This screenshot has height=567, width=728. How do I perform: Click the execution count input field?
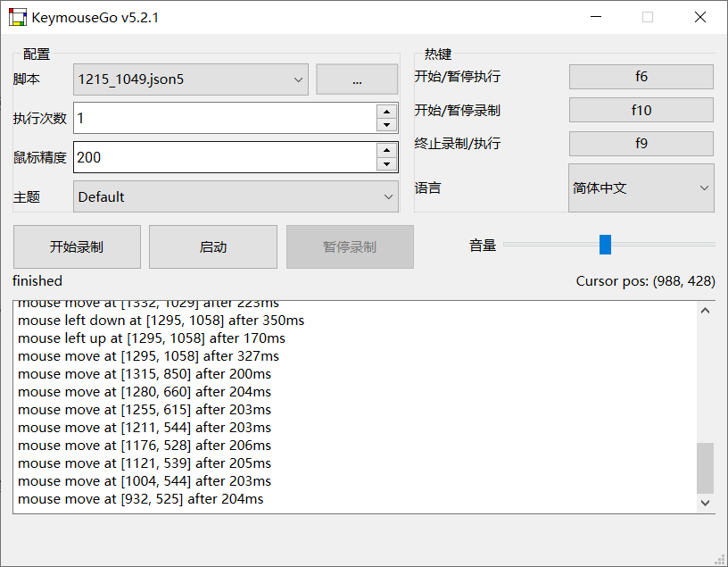(x=223, y=118)
